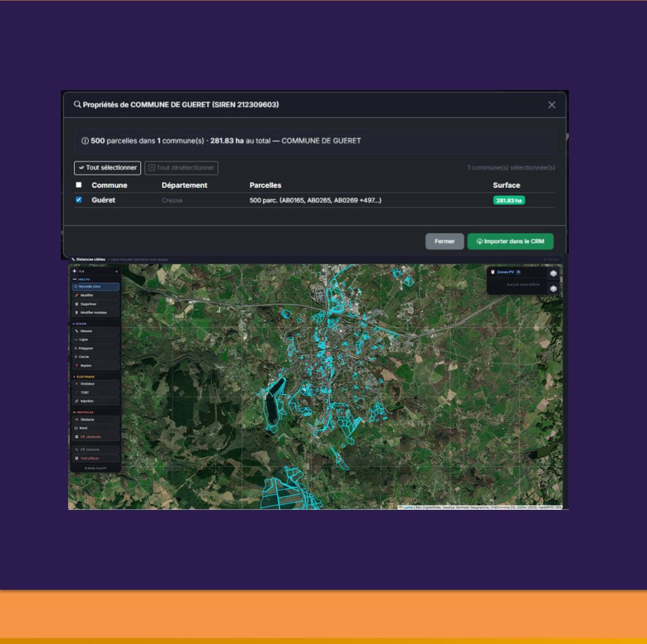The width and height of the screenshot is (647, 644).
Task: Click the Tout sélectionner button
Action: click(107, 168)
